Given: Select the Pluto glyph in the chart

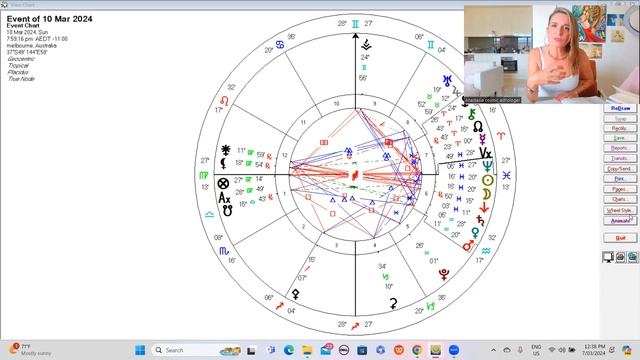Looking at the screenshot, I should [x=444, y=274].
